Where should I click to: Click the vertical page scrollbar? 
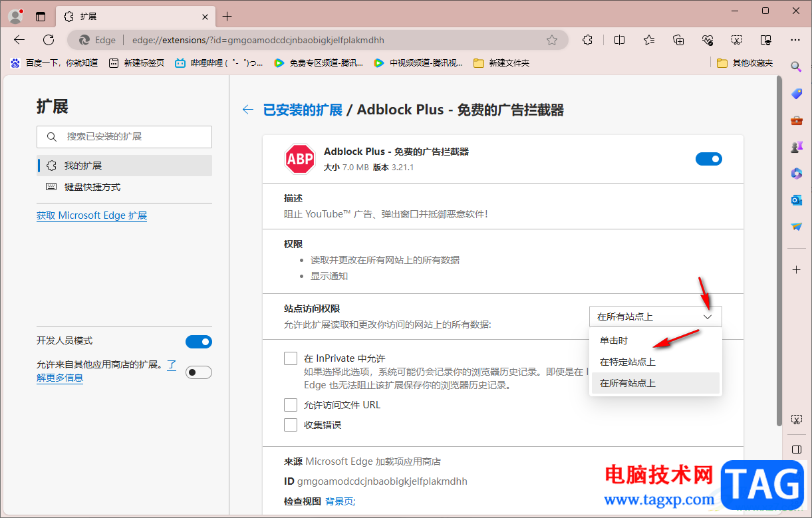point(779,251)
